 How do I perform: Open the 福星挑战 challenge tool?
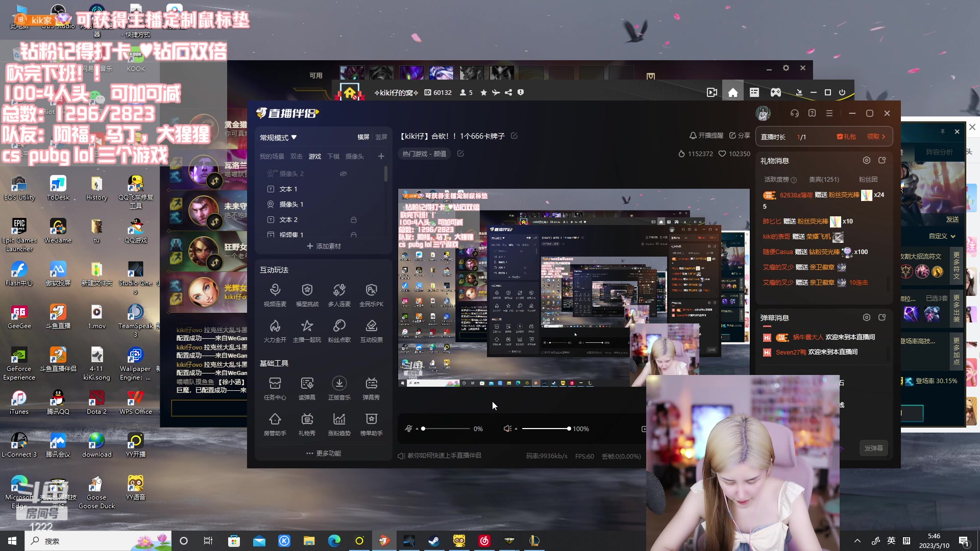pos(307,295)
